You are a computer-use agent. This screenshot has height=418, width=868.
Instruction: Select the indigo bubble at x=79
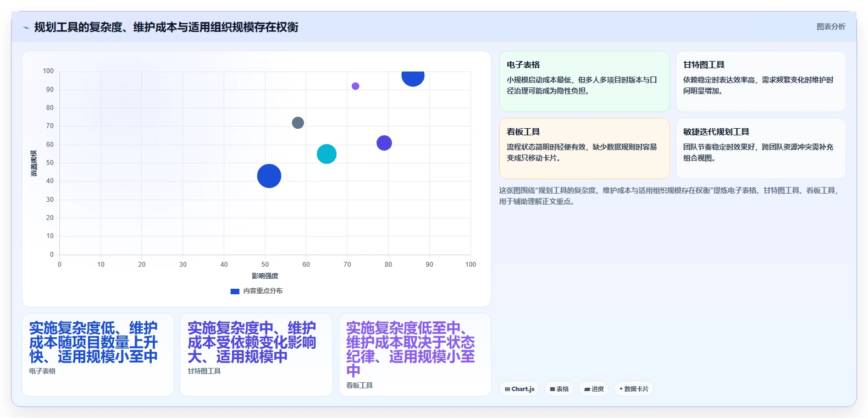(x=384, y=143)
